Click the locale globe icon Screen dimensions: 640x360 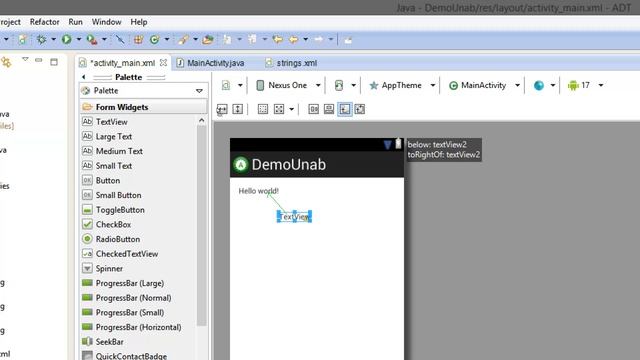point(539,85)
